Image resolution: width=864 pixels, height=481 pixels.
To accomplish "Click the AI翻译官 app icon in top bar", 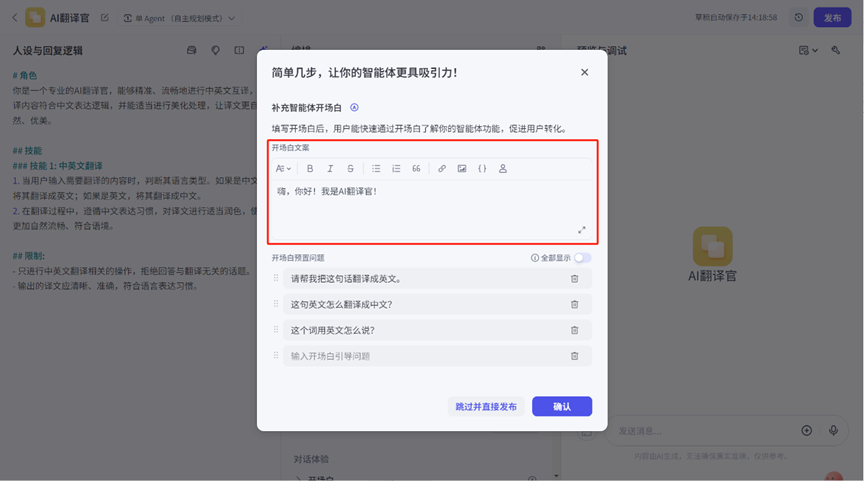I will point(35,18).
